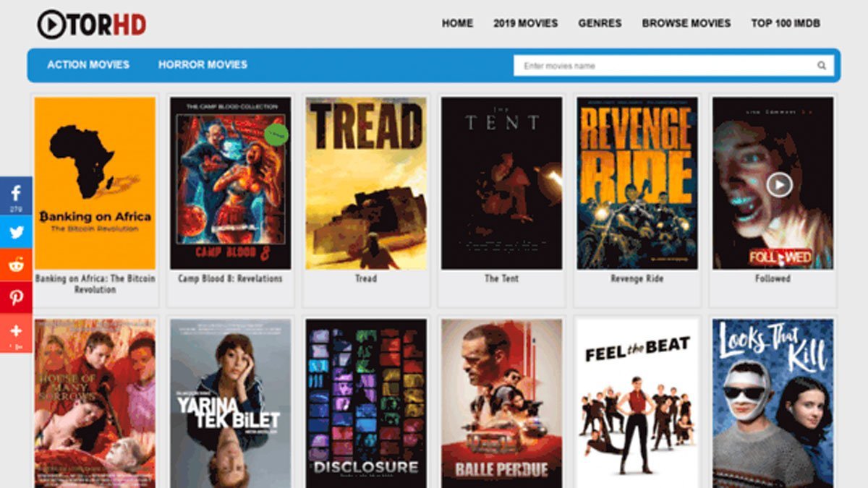This screenshot has height=488, width=868.
Task: Click the TorHD logo
Action: click(x=92, y=24)
